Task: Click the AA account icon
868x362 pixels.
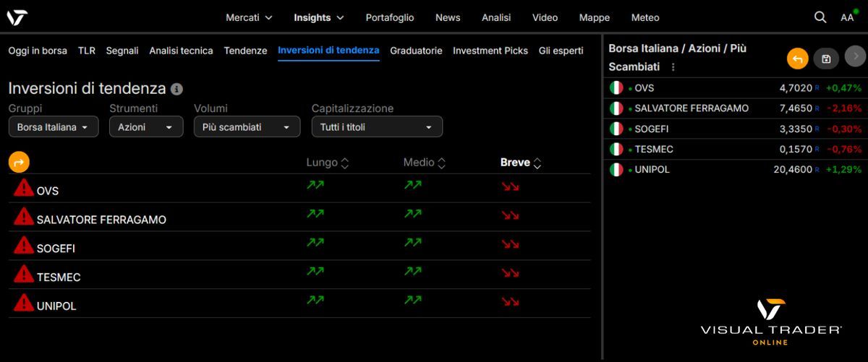Action: tap(847, 17)
